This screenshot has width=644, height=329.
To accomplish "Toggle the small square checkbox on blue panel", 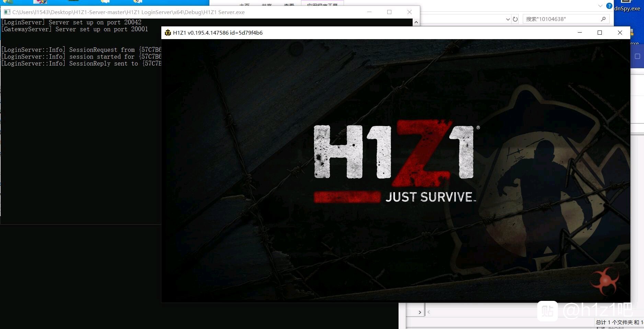I will click(637, 56).
